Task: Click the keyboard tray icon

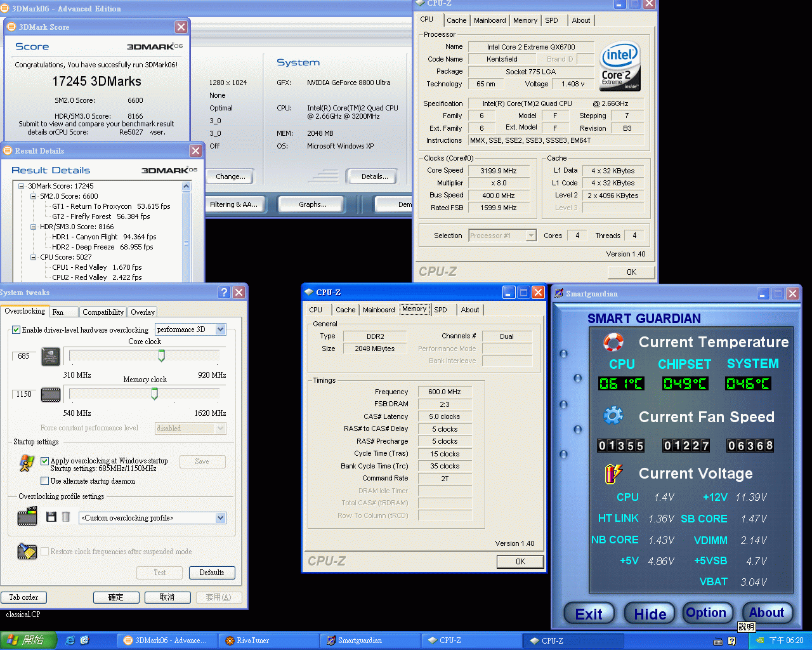Action: coord(718,641)
